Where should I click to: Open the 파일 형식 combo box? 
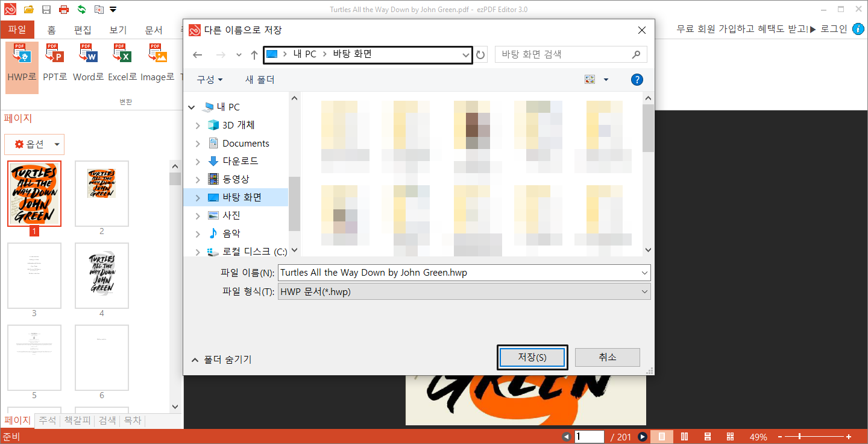(464, 292)
